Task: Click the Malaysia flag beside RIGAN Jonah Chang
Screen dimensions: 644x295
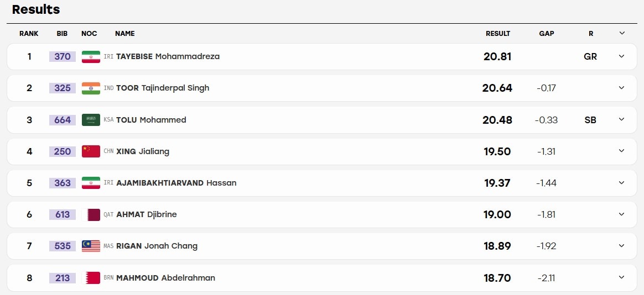Action: tap(91, 246)
